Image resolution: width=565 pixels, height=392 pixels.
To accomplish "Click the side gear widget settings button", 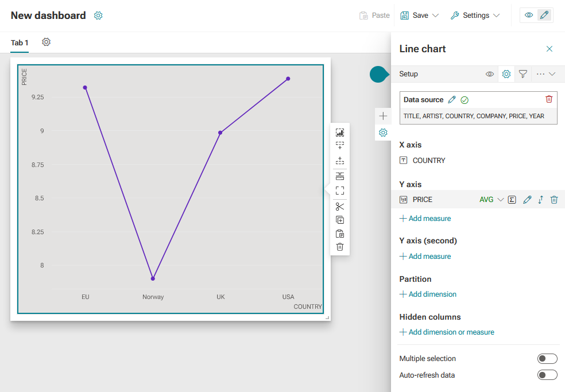I will (x=383, y=133).
